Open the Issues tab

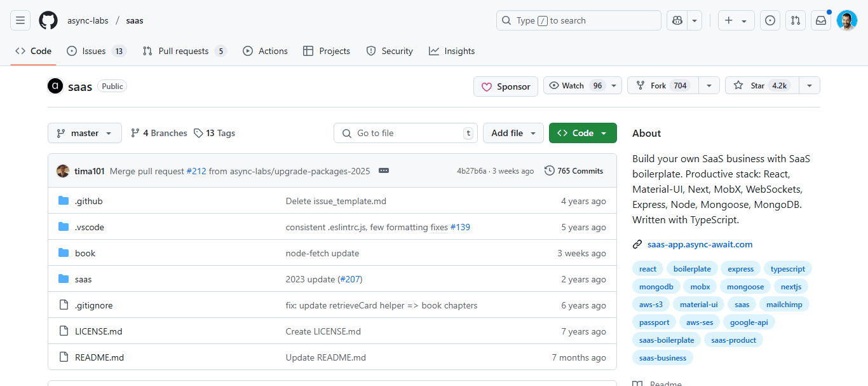pos(96,51)
